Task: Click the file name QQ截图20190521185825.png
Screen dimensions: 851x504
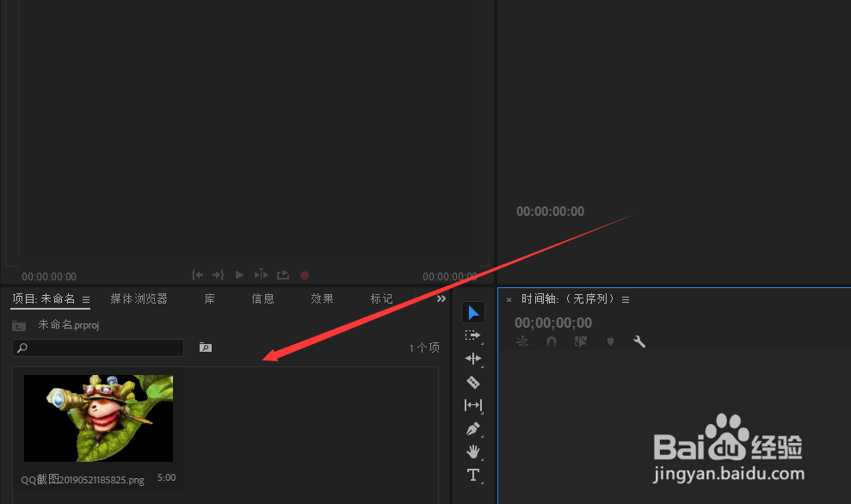Action: [x=83, y=480]
